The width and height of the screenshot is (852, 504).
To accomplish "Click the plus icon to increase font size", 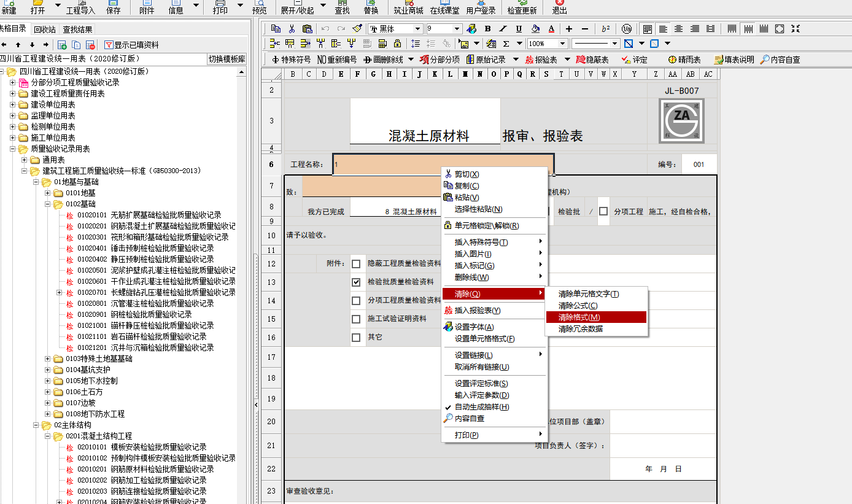I will [569, 29].
